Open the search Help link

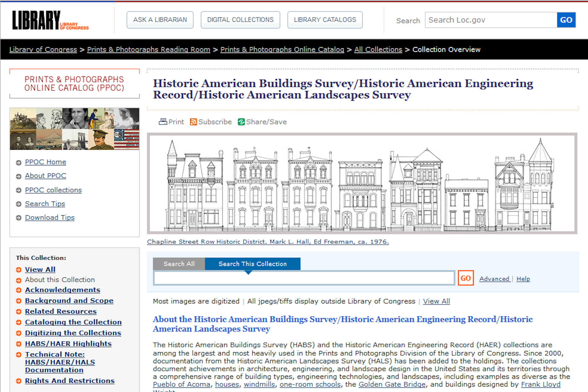pyautogui.click(x=523, y=279)
